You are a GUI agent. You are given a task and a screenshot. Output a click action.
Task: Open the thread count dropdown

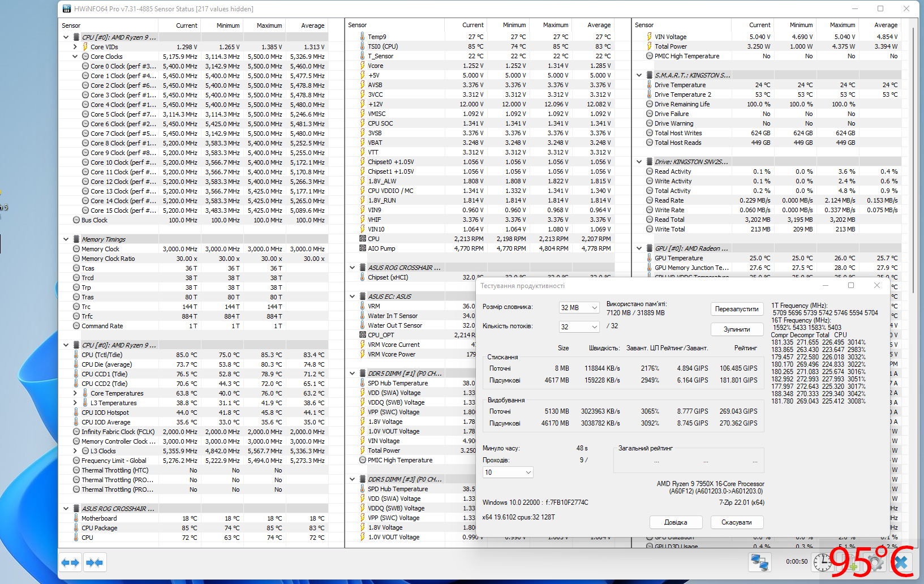579,327
